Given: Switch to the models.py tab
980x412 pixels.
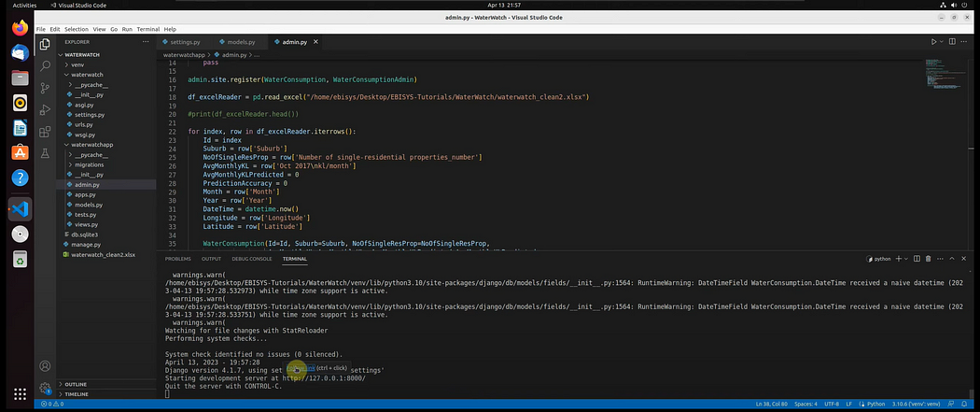Looking at the screenshot, I should pyautogui.click(x=241, y=42).
